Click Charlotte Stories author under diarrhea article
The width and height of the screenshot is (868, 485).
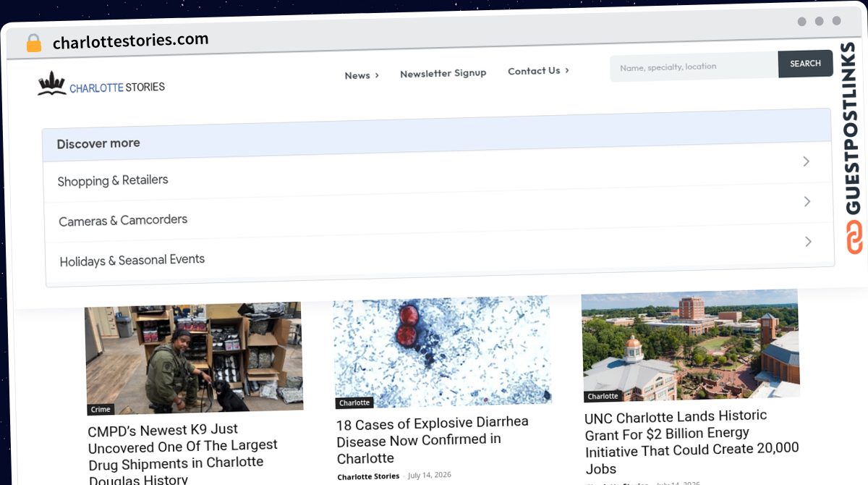coord(368,476)
